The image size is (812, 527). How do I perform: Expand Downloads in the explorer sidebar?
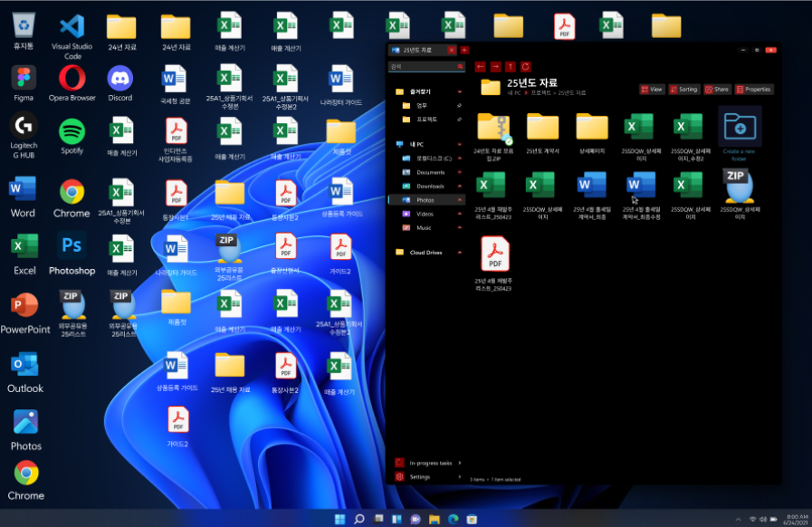(459, 186)
